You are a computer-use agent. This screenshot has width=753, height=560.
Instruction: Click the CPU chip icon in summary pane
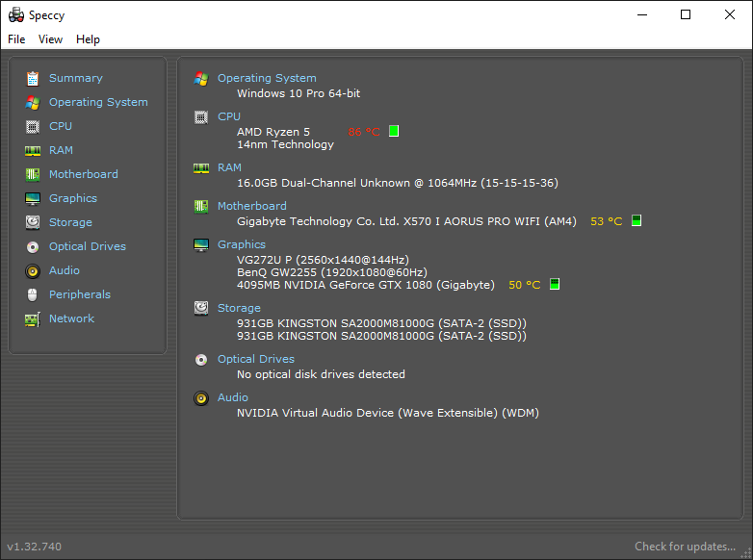point(201,116)
